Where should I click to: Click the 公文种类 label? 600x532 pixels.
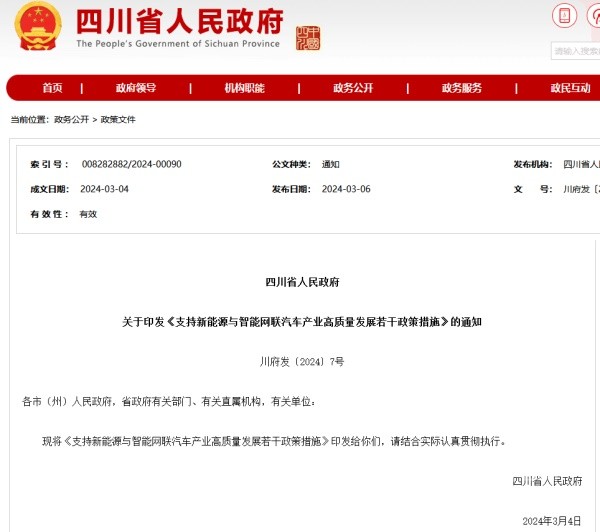click(291, 164)
